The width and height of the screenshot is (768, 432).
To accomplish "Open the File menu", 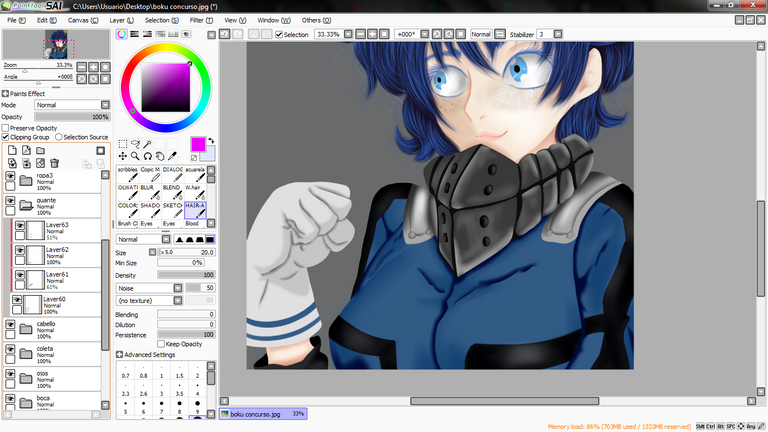I will click(16, 20).
